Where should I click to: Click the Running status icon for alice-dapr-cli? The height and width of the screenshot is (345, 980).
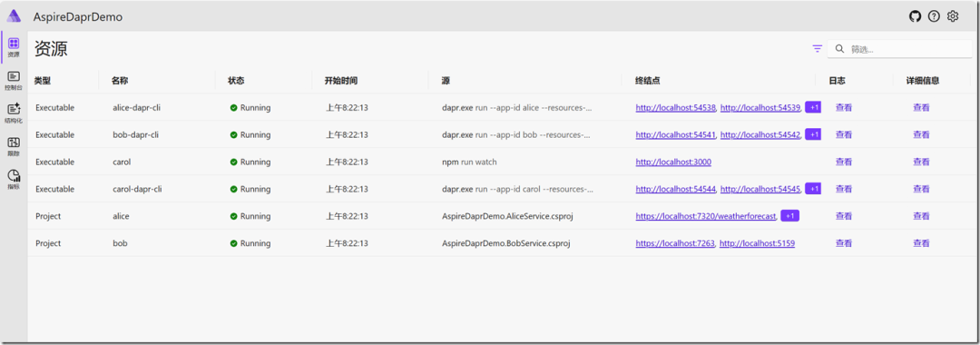tap(234, 107)
